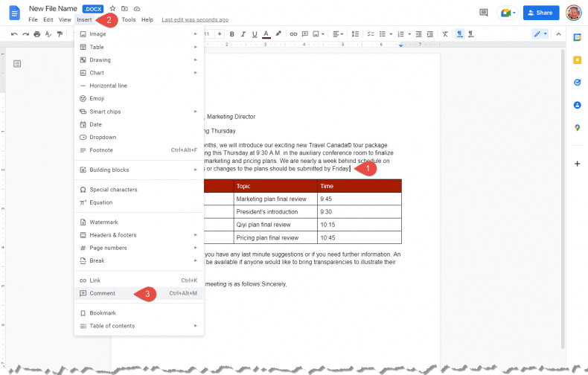Clear formatting using toolbar icon
The height and width of the screenshot is (375, 588).
tap(445, 34)
